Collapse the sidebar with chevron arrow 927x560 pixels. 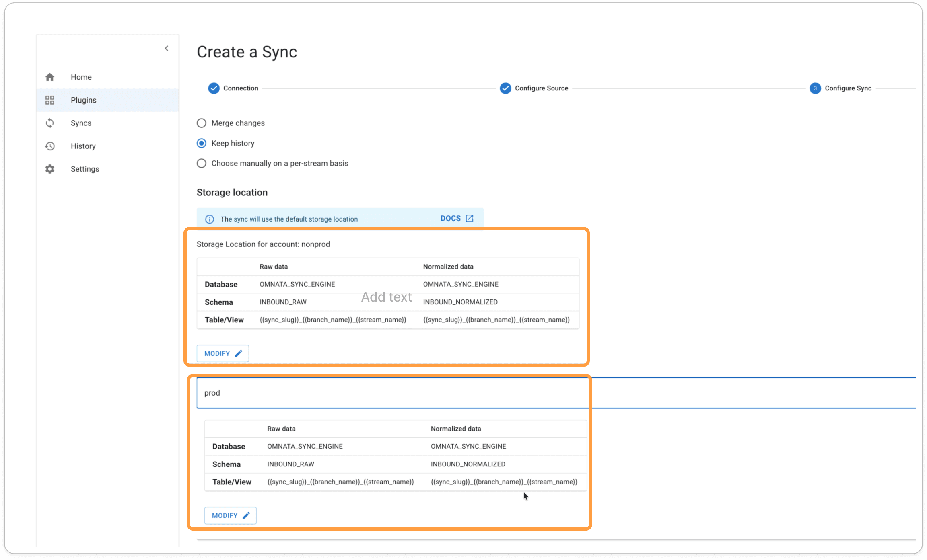(x=167, y=49)
